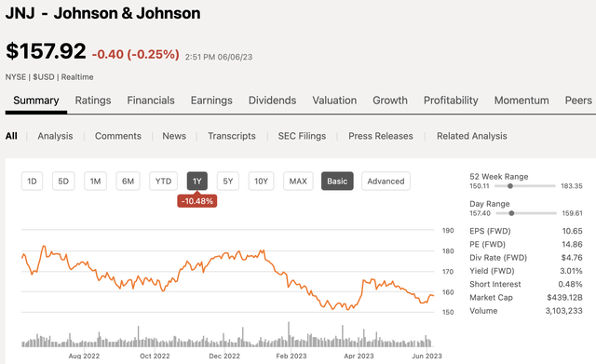This screenshot has width=596, height=364.
Task: Select the active 1Y range button
Action: [196, 182]
